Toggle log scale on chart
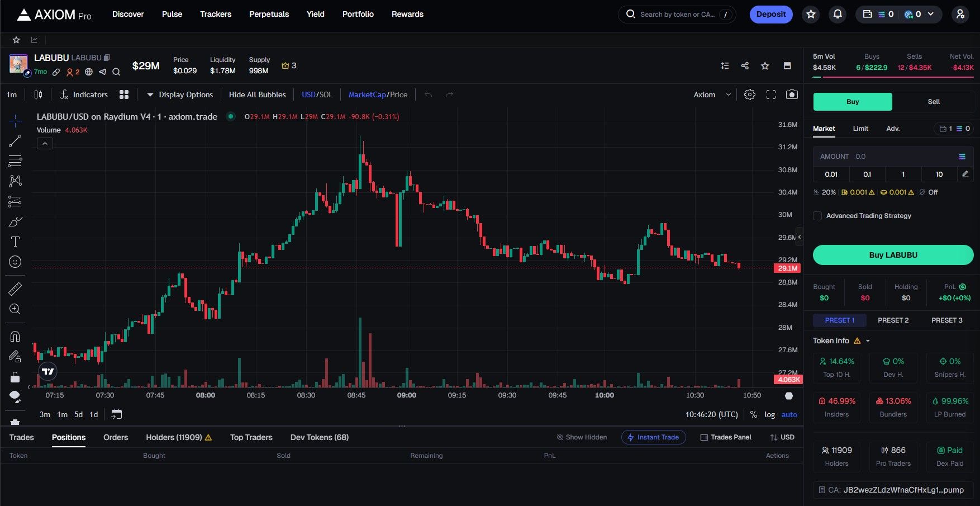This screenshot has width=980, height=506. (x=769, y=415)
